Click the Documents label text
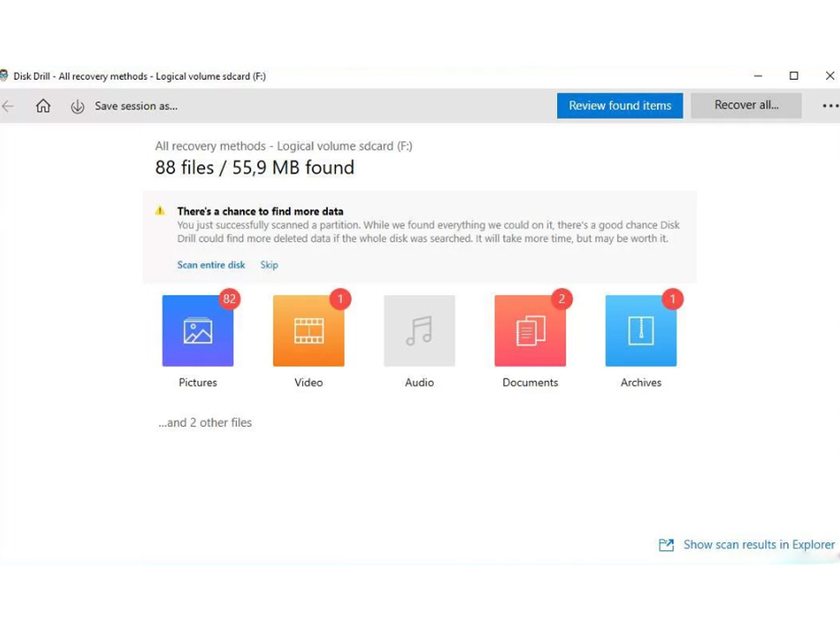Image resolution: width=840 pixels, height=630 pixels. pyautogui.click(x=530, y=383)
